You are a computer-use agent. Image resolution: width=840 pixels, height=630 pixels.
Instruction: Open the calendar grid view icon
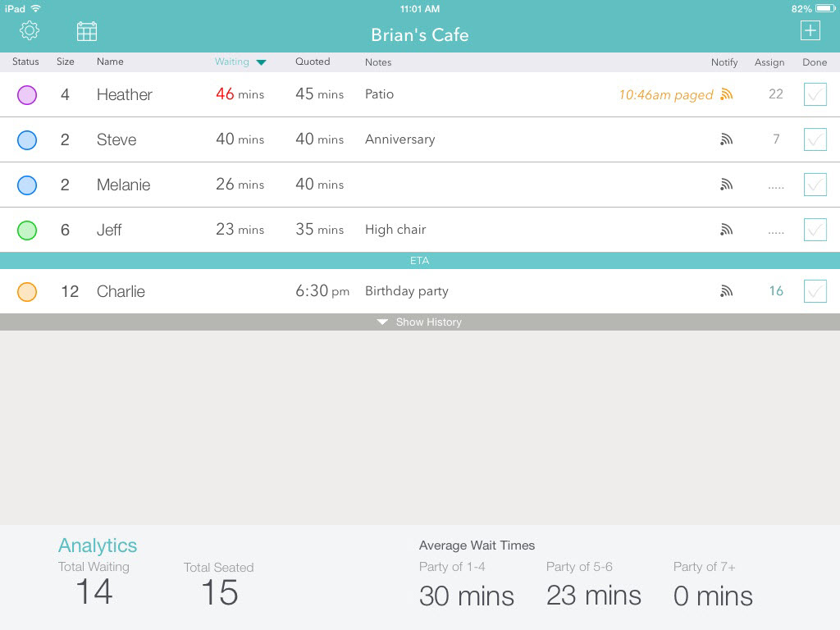click(x=87, y=31)
